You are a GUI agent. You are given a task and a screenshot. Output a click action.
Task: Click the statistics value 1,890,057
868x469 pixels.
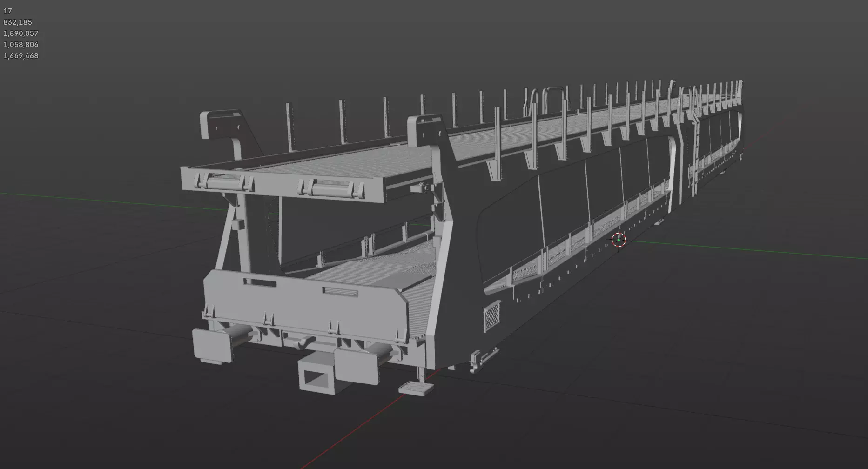(x=21, y=33)
